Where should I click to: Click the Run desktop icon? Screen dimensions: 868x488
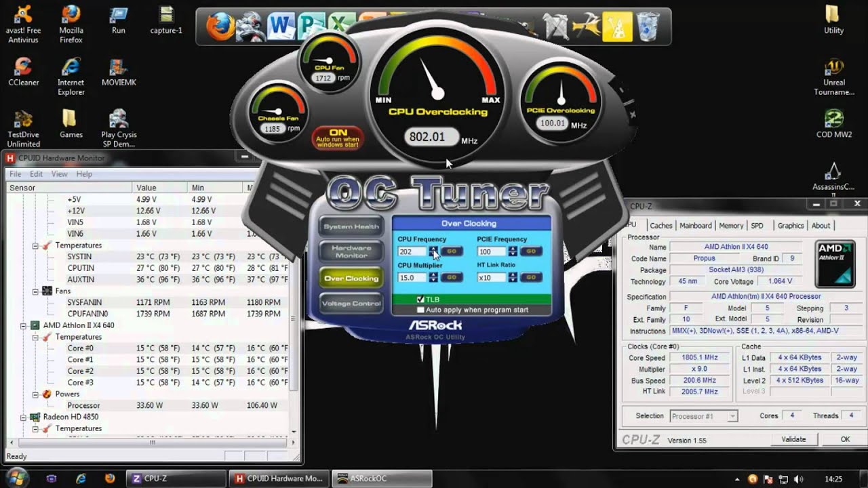click(119, 20)
